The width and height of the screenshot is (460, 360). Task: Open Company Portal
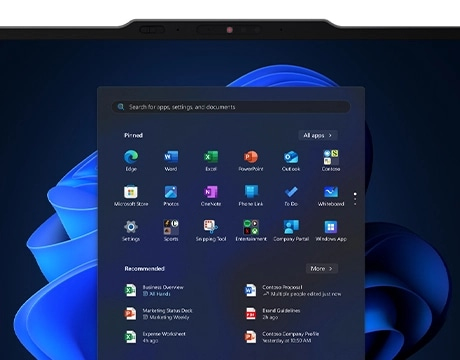[291, 231]
